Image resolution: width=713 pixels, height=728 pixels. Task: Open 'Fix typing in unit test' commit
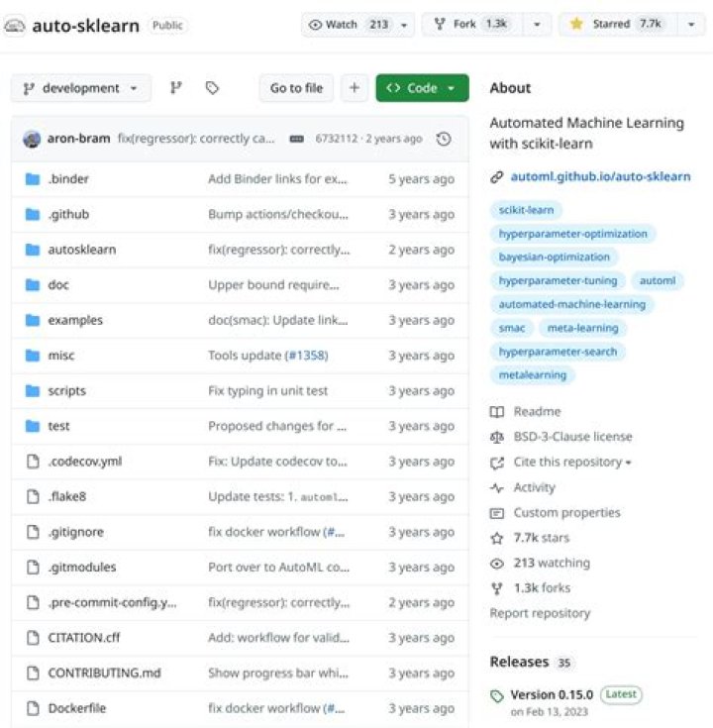click(x=267, y=390)
